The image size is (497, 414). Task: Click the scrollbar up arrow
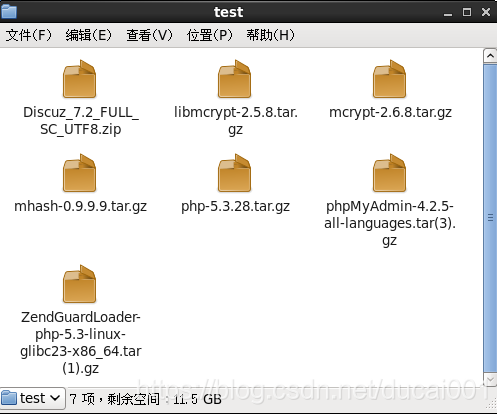[490, 56]
